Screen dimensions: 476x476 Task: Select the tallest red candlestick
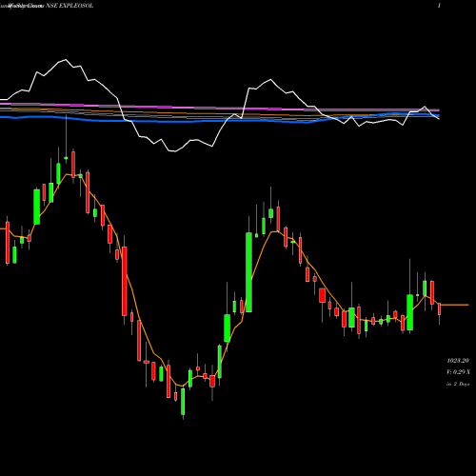[125, 281]
